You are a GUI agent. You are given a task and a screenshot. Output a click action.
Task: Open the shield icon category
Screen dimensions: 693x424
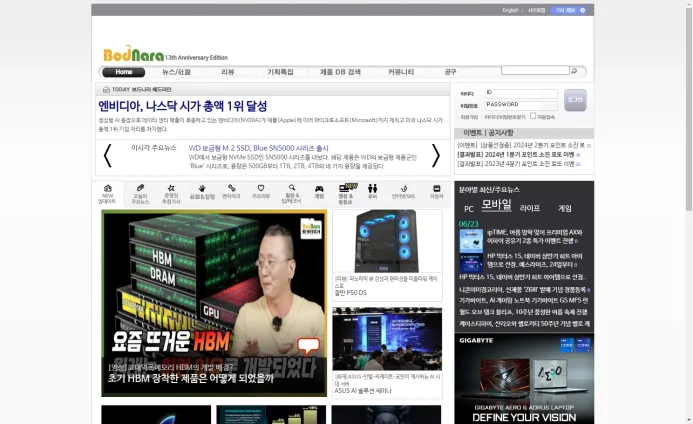click(x=261, y=191)
